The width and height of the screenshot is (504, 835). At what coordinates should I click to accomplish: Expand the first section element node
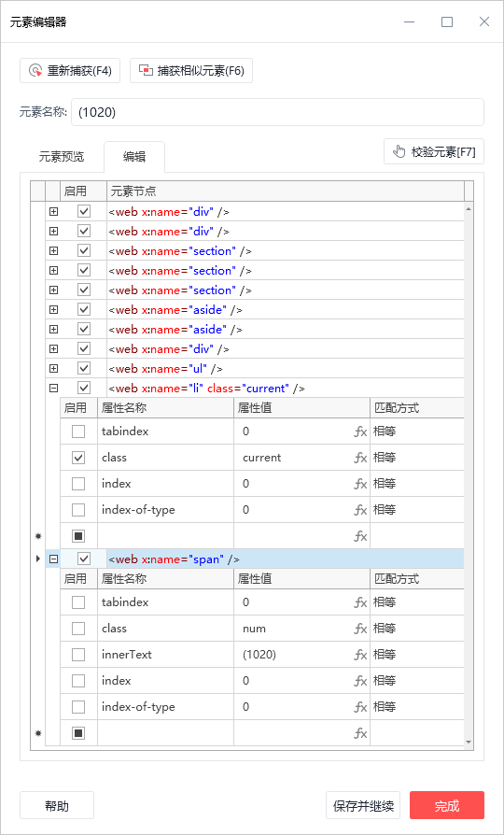(53, 251)
